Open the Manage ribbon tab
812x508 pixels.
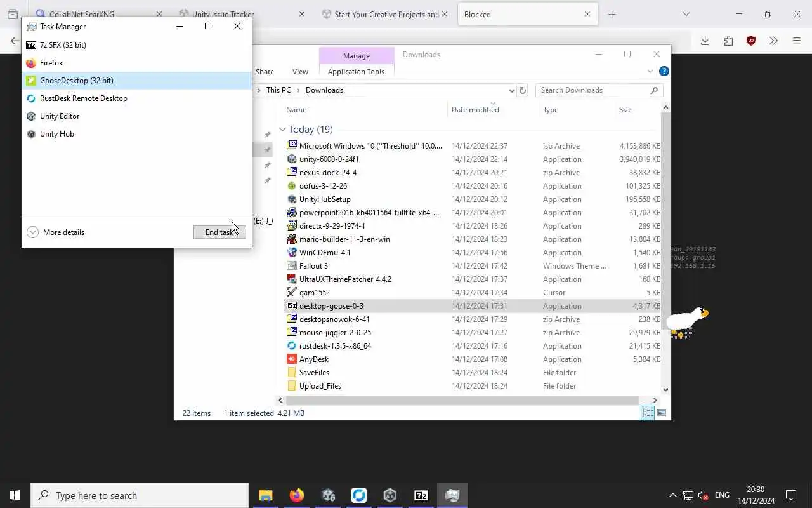[357, 56]
